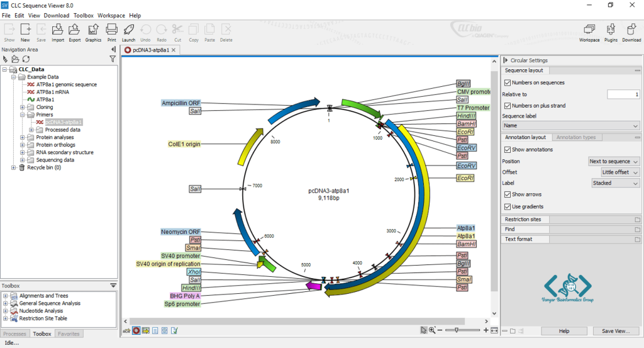Open the File menu
The width and height of the screenshot is (644, 348).
point(6,16)
